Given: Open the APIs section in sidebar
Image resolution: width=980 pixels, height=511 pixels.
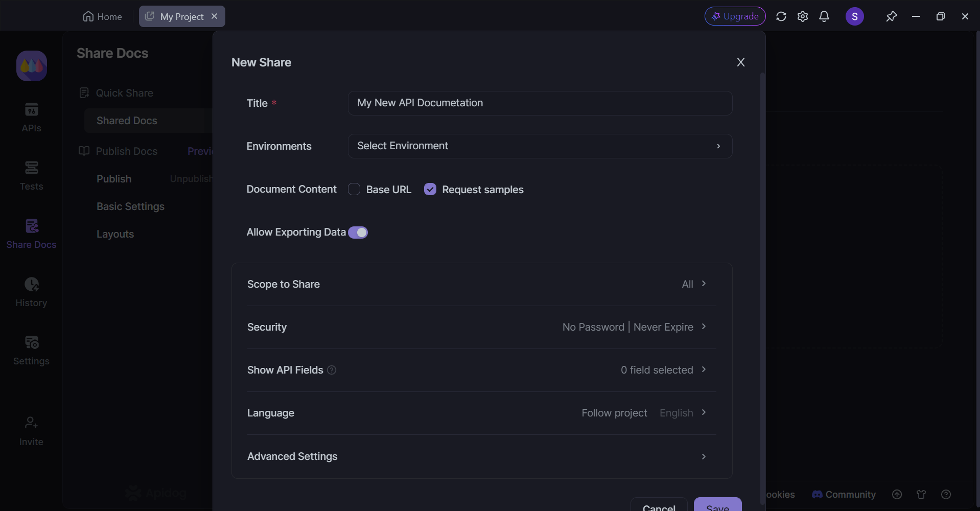Looking at the screenshot, I should (31, 117).
